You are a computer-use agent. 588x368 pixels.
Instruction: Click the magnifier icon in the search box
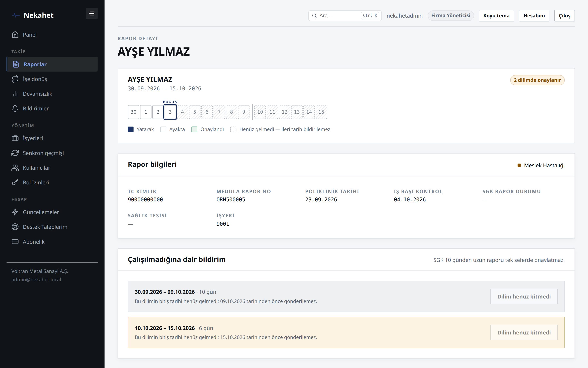[314, 16]
